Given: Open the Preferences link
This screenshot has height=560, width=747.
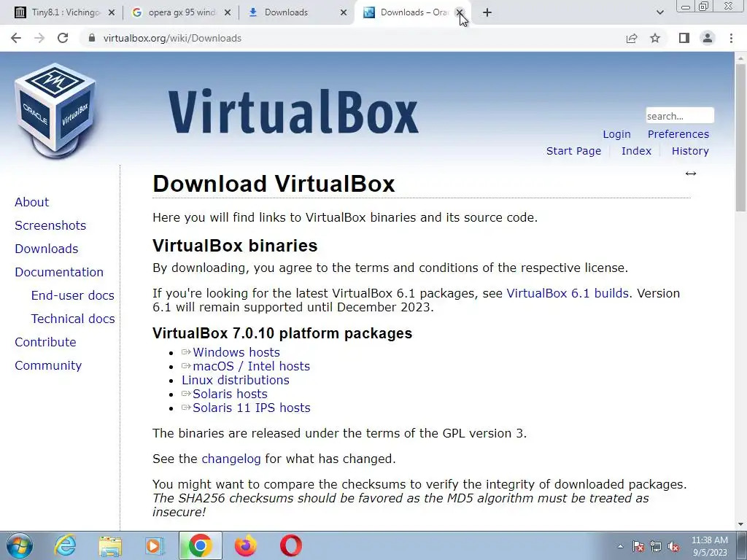Looking at the screenshot, I should [x=678, y=134].
